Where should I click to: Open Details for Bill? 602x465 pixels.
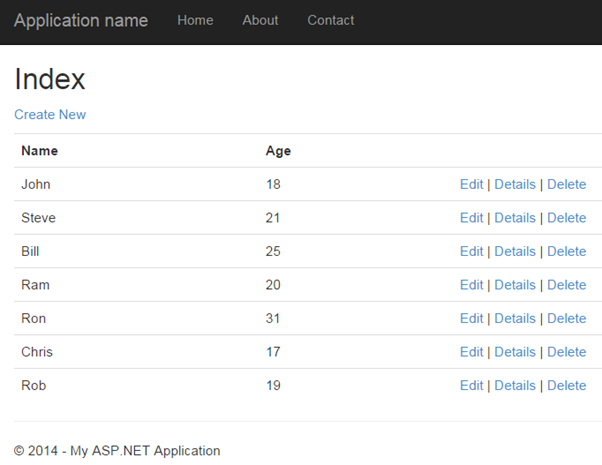[515, 251]
